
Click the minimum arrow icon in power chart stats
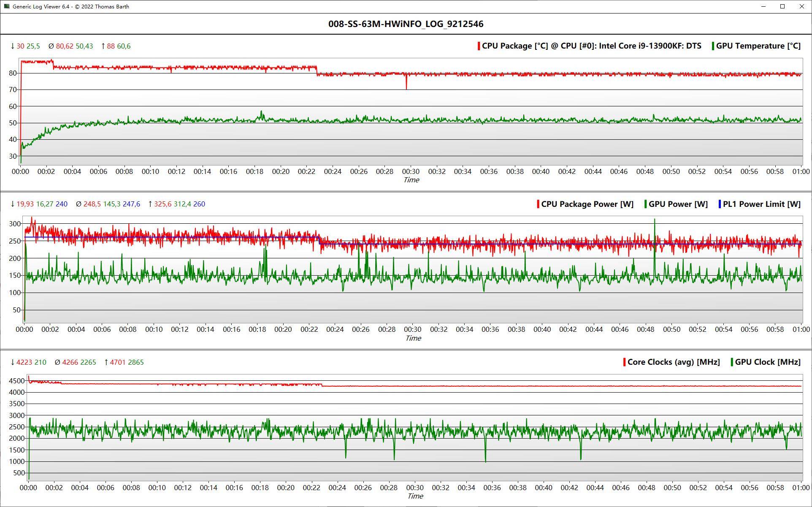click(12, 204)
